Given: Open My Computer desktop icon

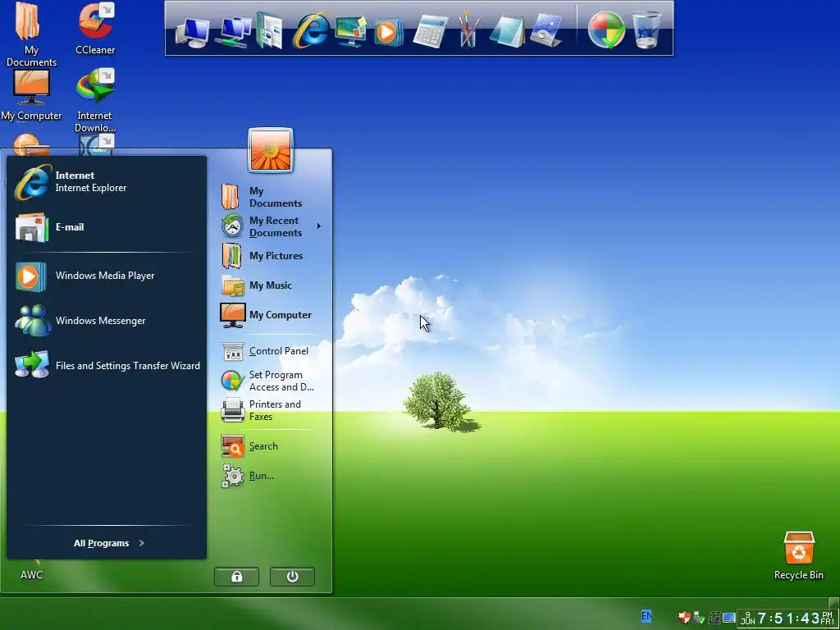Looking at the screenshot, I should coord(31,95).
